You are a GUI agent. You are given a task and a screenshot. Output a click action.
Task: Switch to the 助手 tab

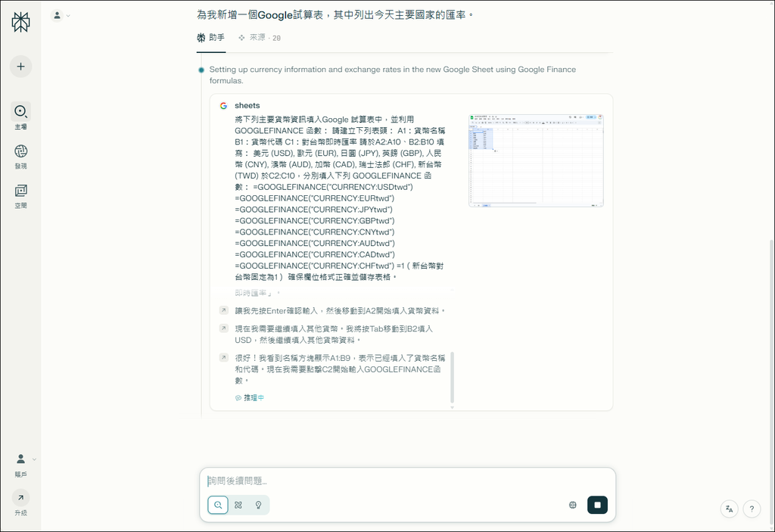[x=211, y=38]
